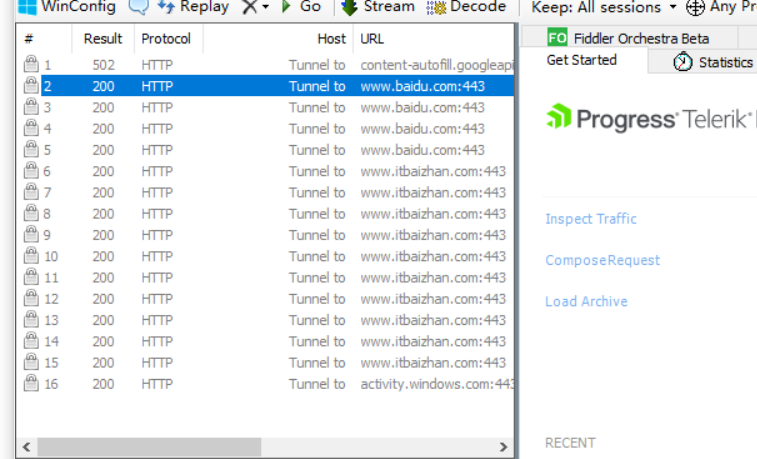Open WinConfig from the toolbar
Screen dimensions: 757x459
point(67,7)
